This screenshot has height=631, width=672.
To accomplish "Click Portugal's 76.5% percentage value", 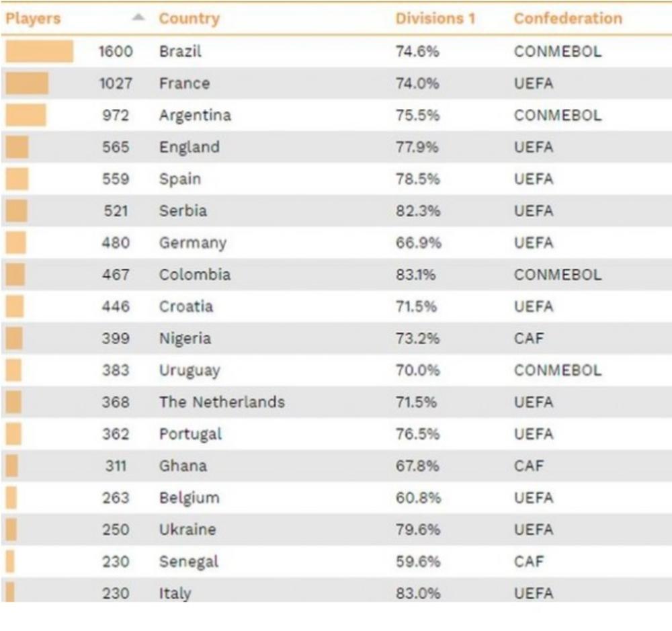I will coord(417,434).
